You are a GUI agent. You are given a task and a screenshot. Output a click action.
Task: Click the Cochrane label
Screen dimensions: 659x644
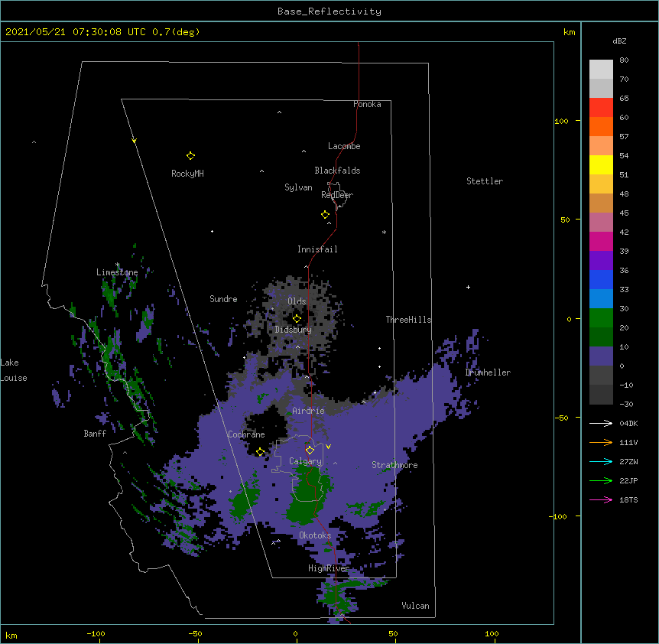[246, 434]
